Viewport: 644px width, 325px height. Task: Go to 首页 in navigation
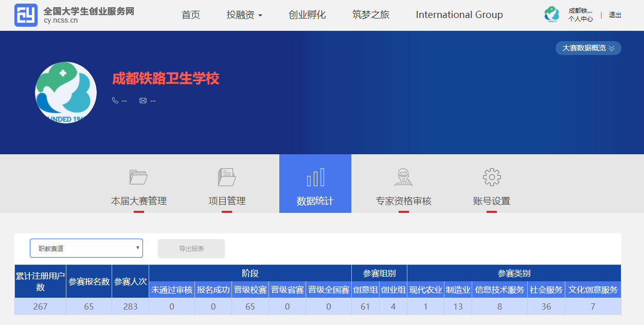[191, 15]
